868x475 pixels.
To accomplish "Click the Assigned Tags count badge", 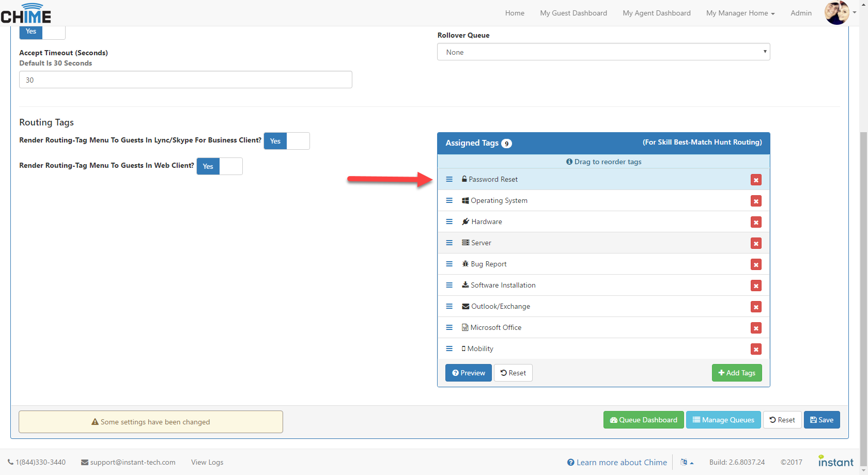I will 506,144.
